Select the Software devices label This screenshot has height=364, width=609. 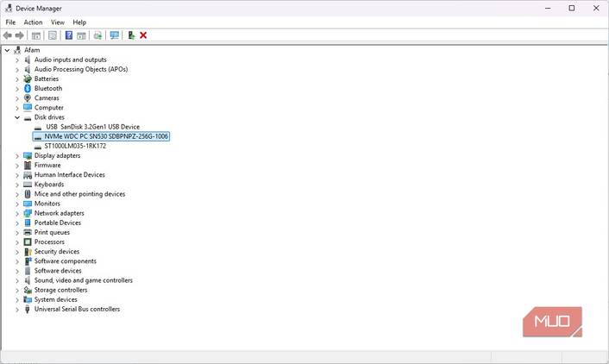coord(58,271)
